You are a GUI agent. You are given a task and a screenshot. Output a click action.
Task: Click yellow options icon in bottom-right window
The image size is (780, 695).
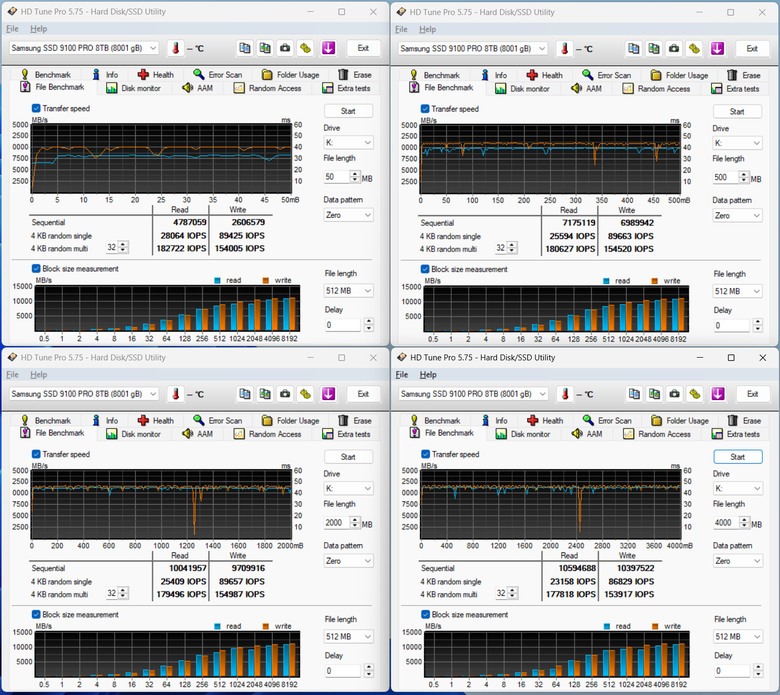coord(695,394)
